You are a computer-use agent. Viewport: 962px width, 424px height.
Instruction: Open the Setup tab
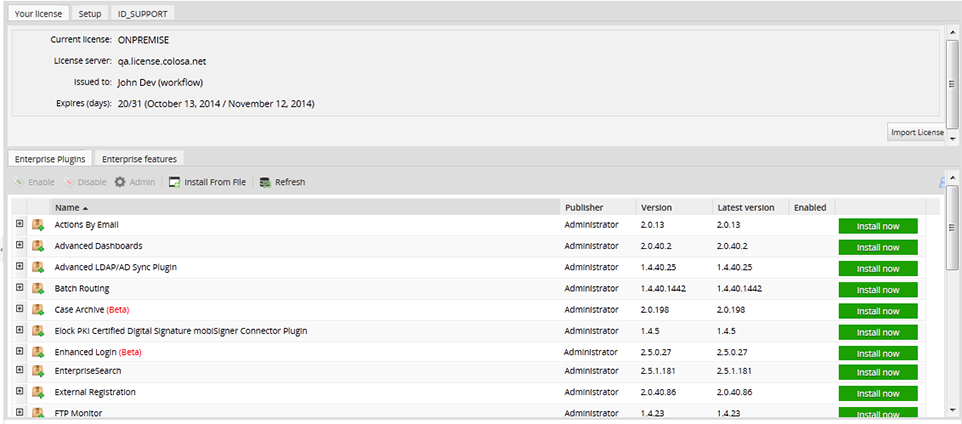(90, 14)
